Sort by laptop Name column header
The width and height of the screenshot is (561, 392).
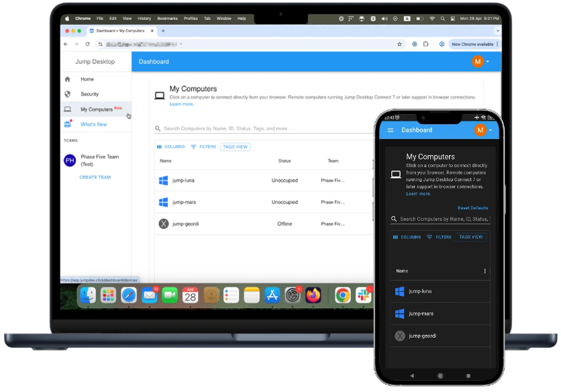tap(165, 161)
